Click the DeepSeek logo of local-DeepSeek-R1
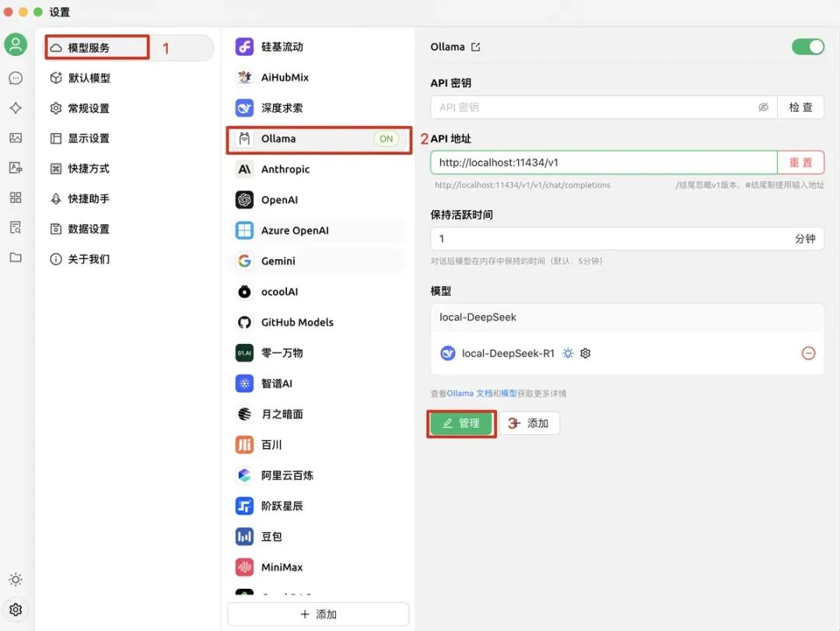The image size is (840, 631). 448,353
